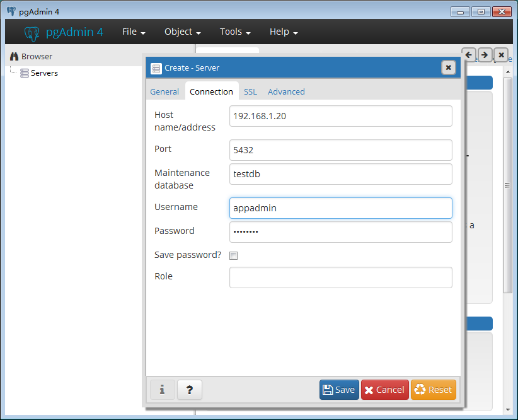Expand the Tools menu
The image size is (518, 420).
235,32
